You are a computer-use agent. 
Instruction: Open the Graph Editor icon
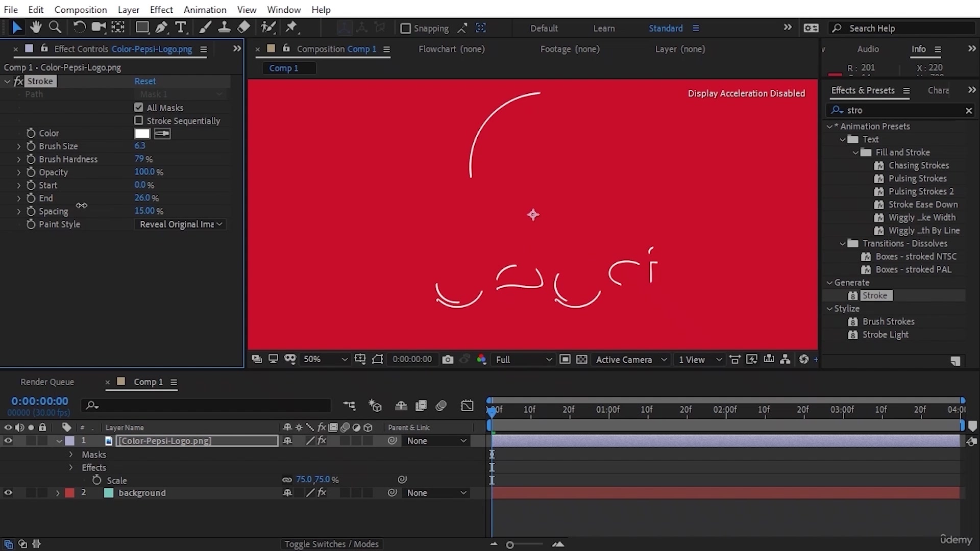click(467, 406)
